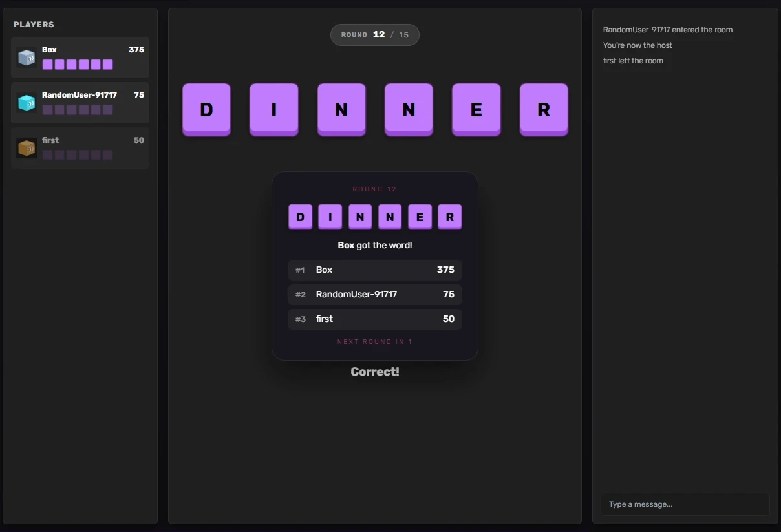Screen dimensions: 781x532
Task: Click the small D tile in the round popup
Action: coord(301,217)
